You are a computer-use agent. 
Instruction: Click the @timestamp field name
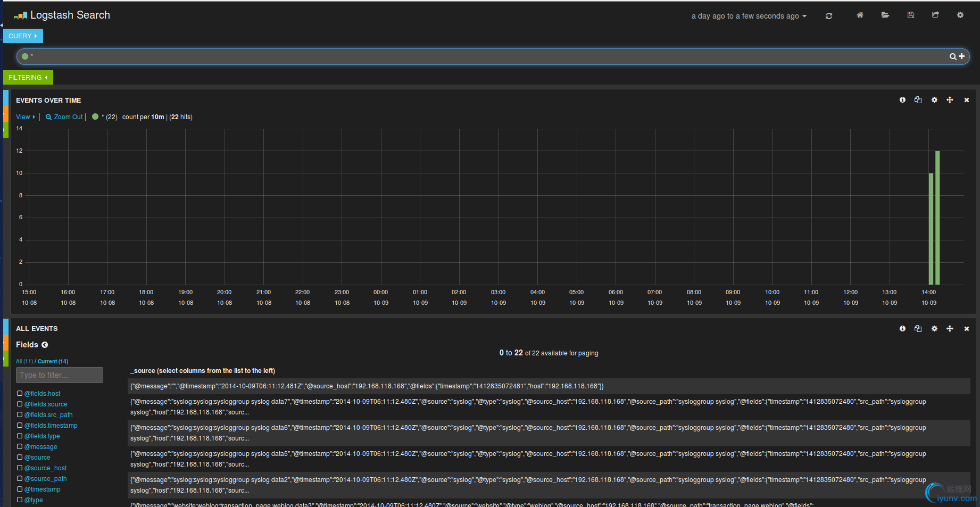pyautogui.click(x=42, y=489)
